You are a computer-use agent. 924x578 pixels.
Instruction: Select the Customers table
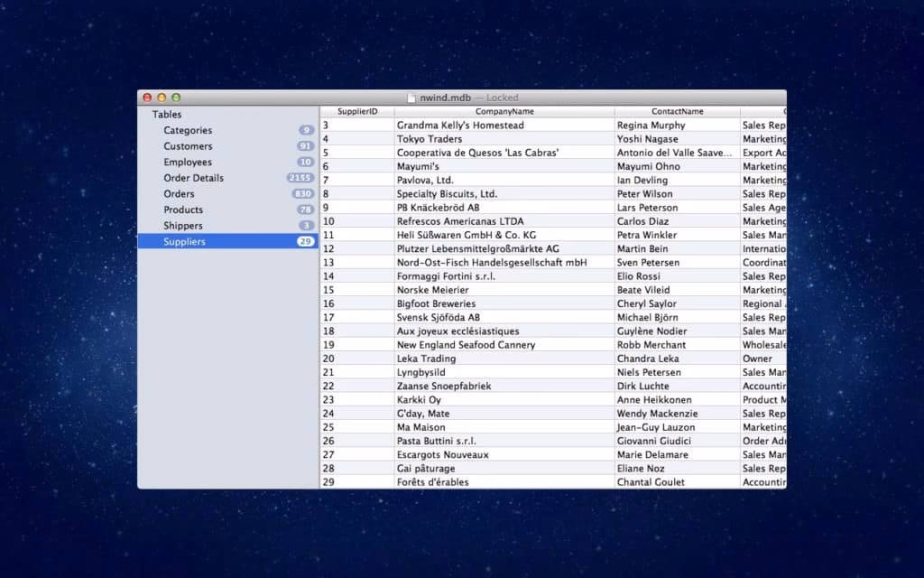[x=188, y=146]
